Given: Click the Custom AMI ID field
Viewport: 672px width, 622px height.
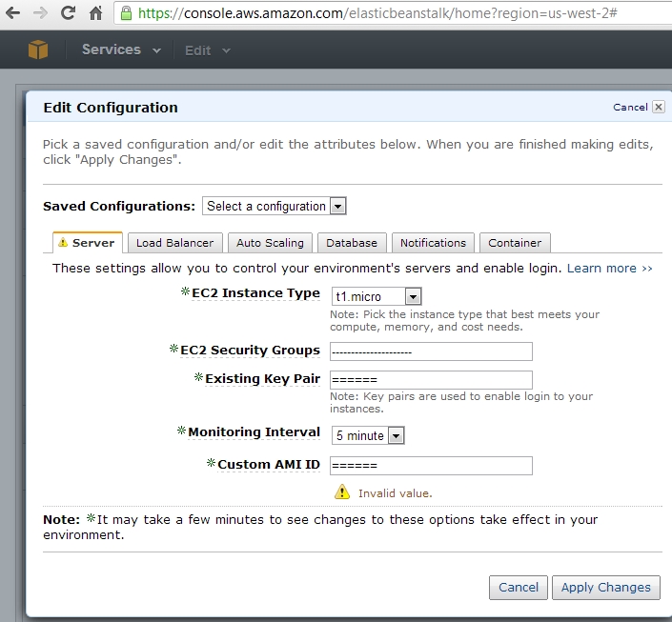Looking at the screenshot, I should (431, 466).
